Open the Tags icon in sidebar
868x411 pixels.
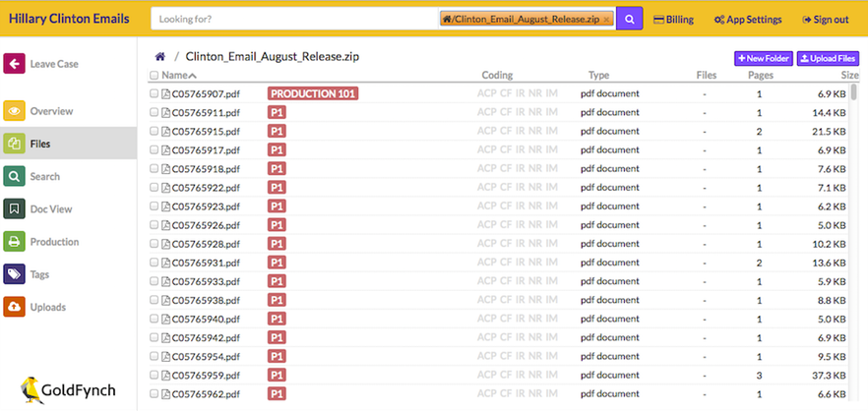click(x=14, y=273)
